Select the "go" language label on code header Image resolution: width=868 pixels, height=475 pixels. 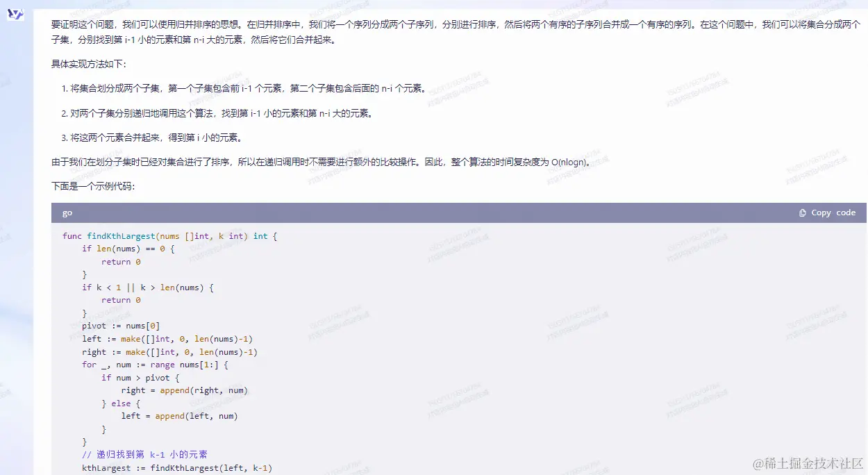click(x=67, y=212)
